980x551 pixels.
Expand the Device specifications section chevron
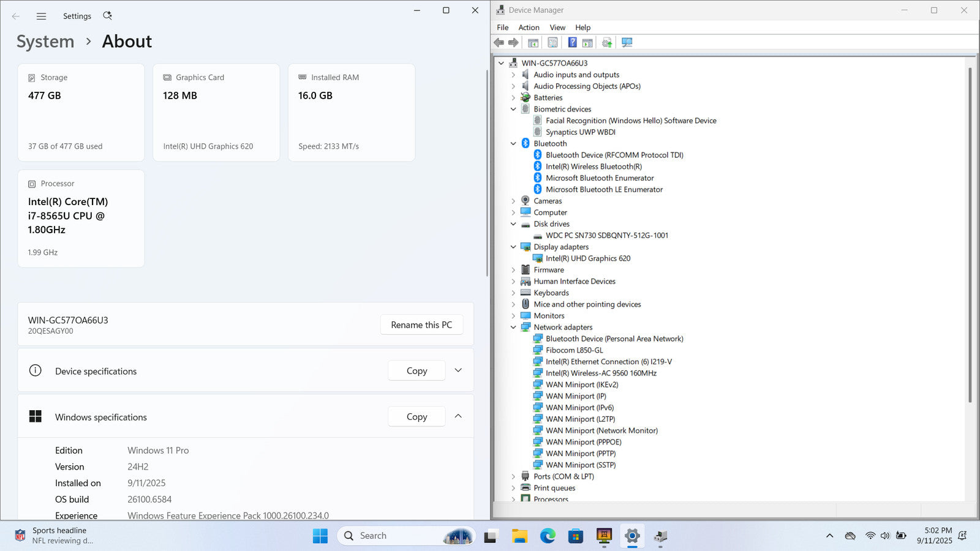click(x=458, y=370)
